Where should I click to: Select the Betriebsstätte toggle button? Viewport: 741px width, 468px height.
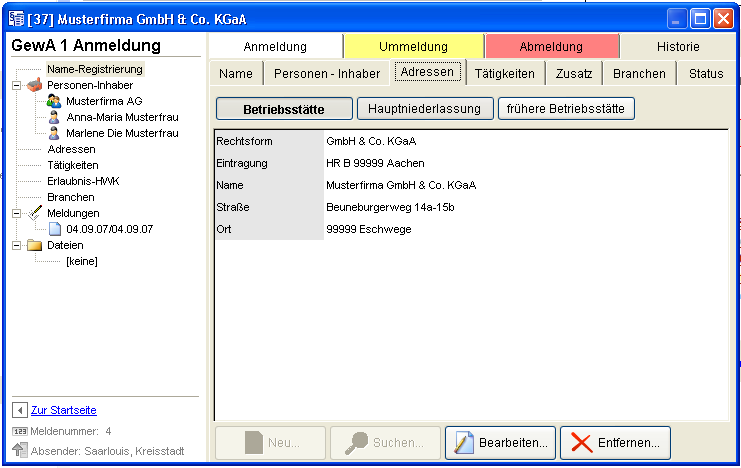pos(284,108)
